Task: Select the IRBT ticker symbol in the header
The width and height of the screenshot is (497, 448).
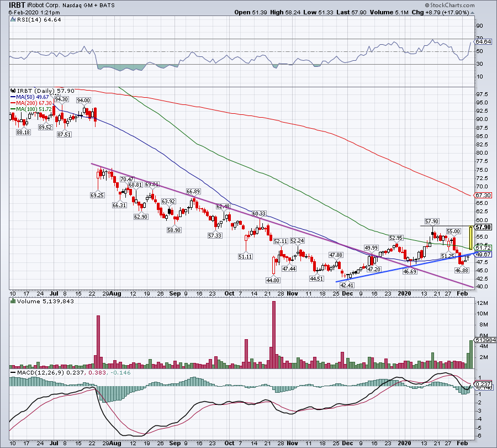Action: [x=17, y=5]
